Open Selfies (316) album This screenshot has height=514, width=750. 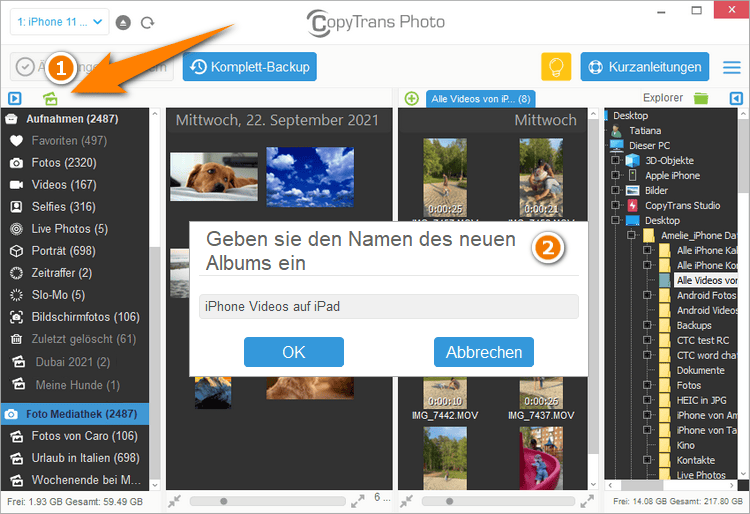75,207
